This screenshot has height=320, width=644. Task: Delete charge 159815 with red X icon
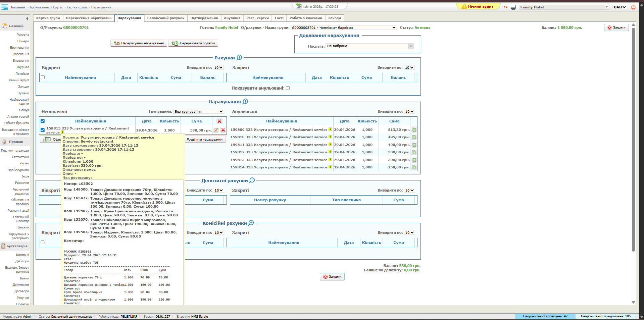tap(223, 130)
